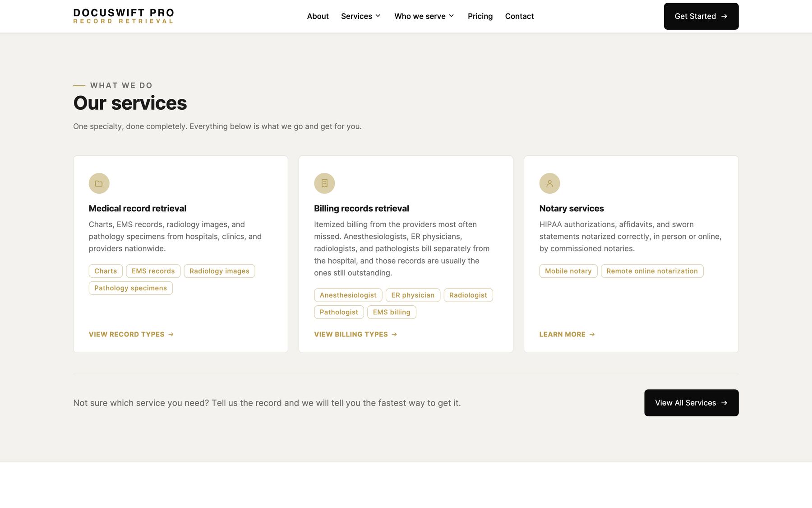Viewport: 812px width, 508px height.
Task: Click the Pathology specimens tag
Action: pyautogui.click(x=131, y=288)
